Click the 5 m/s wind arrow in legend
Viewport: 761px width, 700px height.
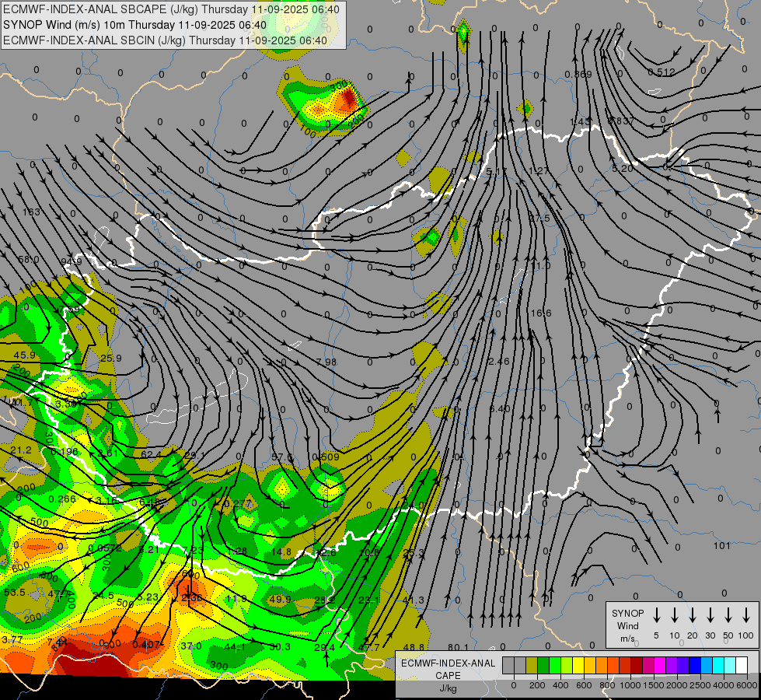pyautogui.click(x=657, y=615)
